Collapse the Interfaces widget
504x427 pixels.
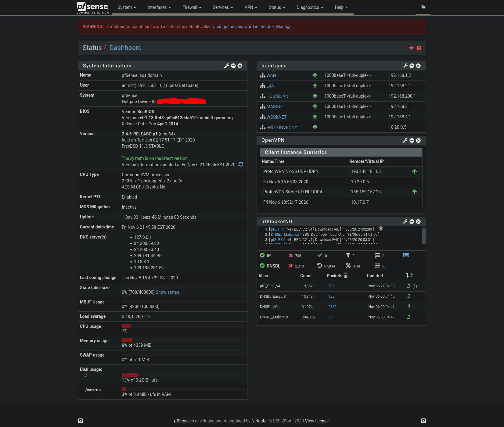pos(412,66)
